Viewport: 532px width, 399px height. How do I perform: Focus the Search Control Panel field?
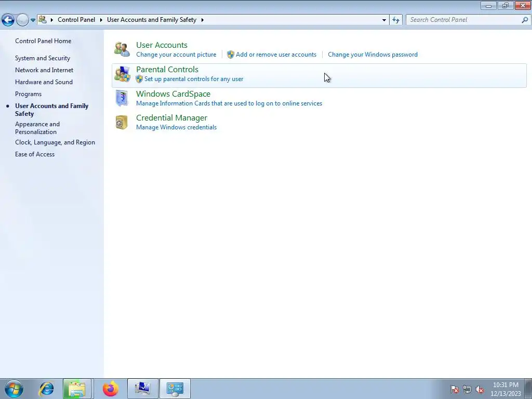(x=464, y=20)
